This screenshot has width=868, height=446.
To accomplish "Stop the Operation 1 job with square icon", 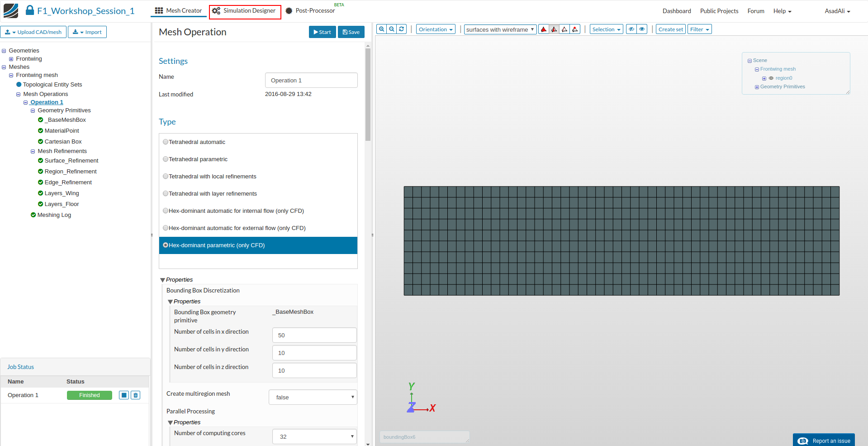I will click(124, 395).
